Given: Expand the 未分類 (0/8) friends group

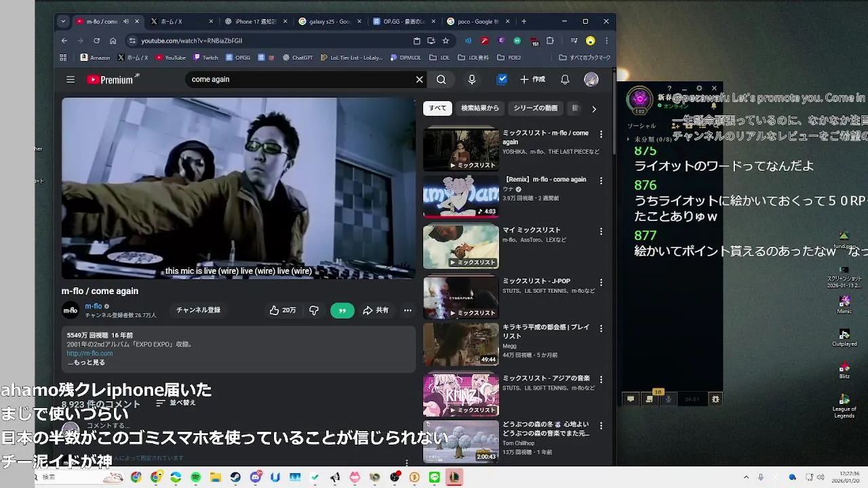Looking at the screenshot, I should tap(650, 139).
